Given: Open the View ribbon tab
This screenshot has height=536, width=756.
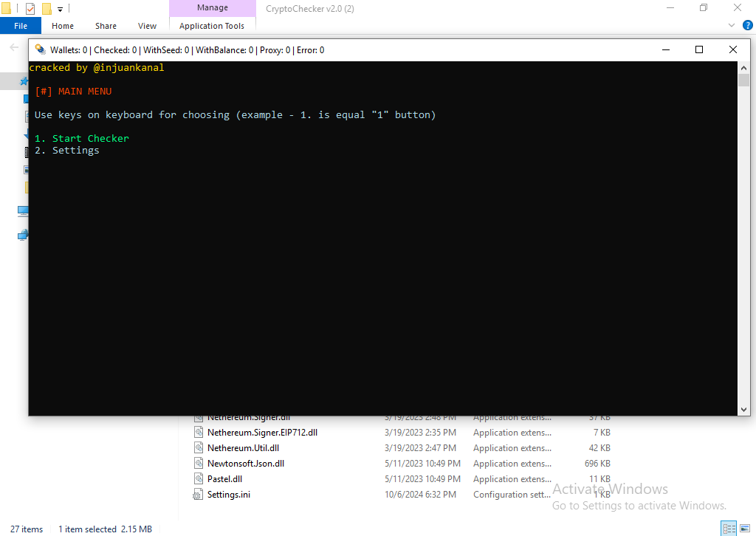Looking at the screenshot, I should (x=147, y=26).
